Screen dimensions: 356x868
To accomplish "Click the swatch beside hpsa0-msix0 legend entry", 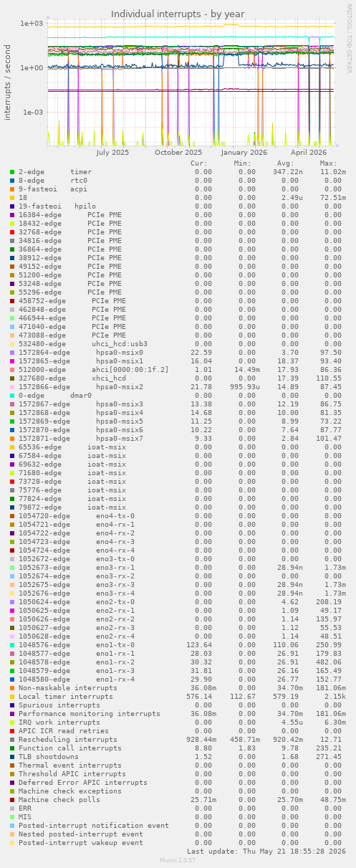I will [x=12, y=353].
